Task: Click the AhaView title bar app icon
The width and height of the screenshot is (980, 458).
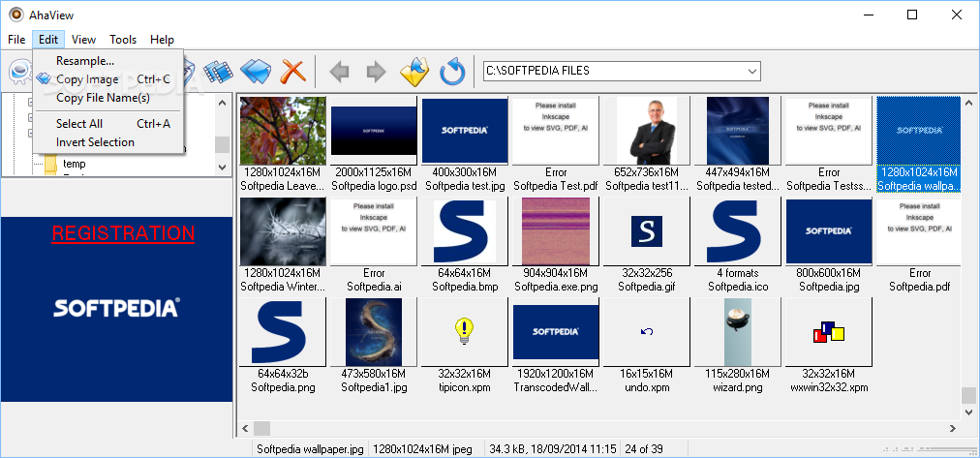Action: (15, 15)
